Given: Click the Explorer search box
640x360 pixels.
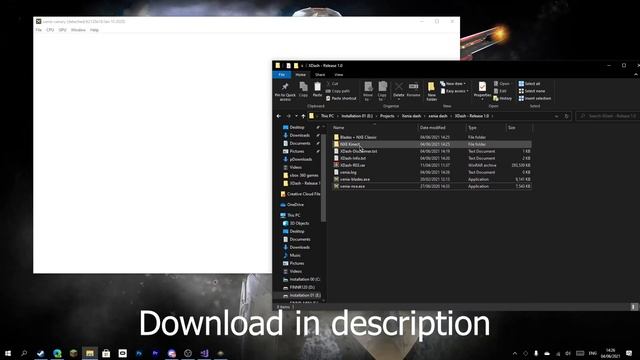Looking at the screenshot, I should 607,116.
